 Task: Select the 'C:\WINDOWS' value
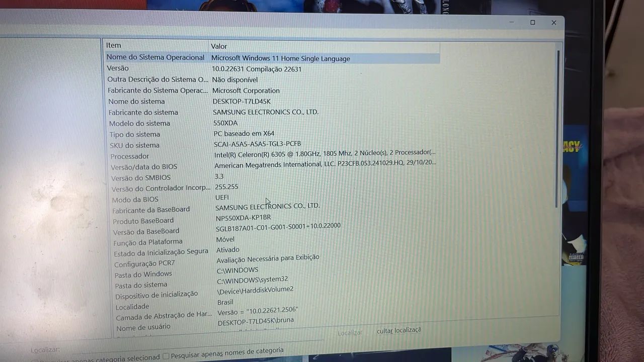click(237, 270)
